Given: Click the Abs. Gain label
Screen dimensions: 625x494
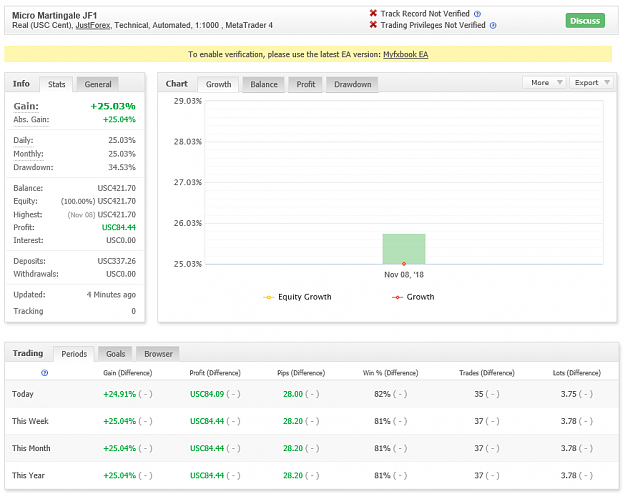Looking at the screenshot, I should pyautogui.click(x=31, y=120).
